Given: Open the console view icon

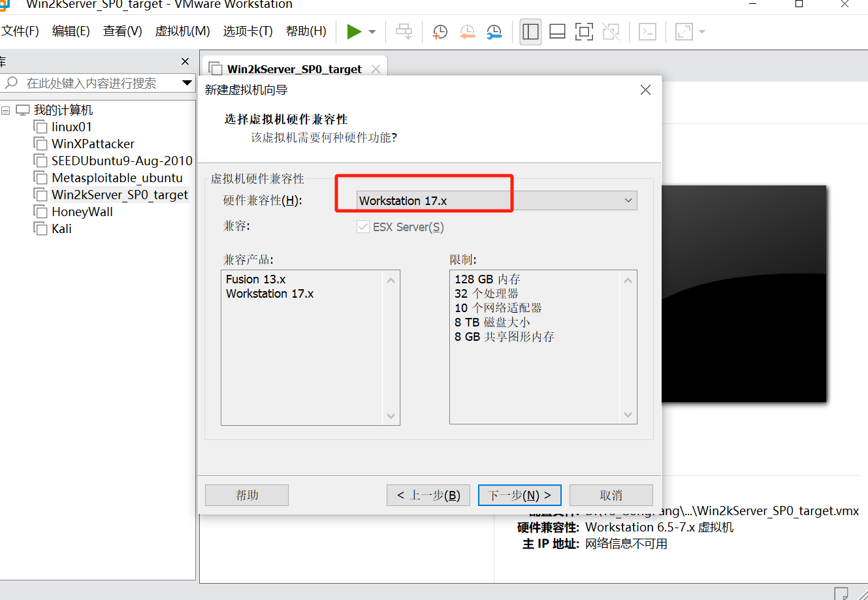Looking at the screenshot, I should pyautogui.click(x=647, y=31).
